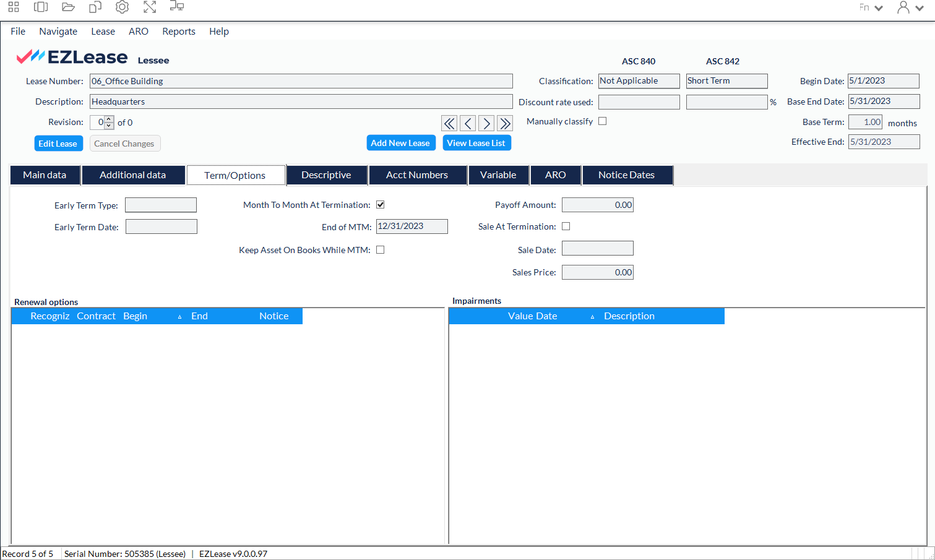Toggle fullscreen with the expand arrows icon
This screenshot has height=560, width=935.
tap(150, 7)
